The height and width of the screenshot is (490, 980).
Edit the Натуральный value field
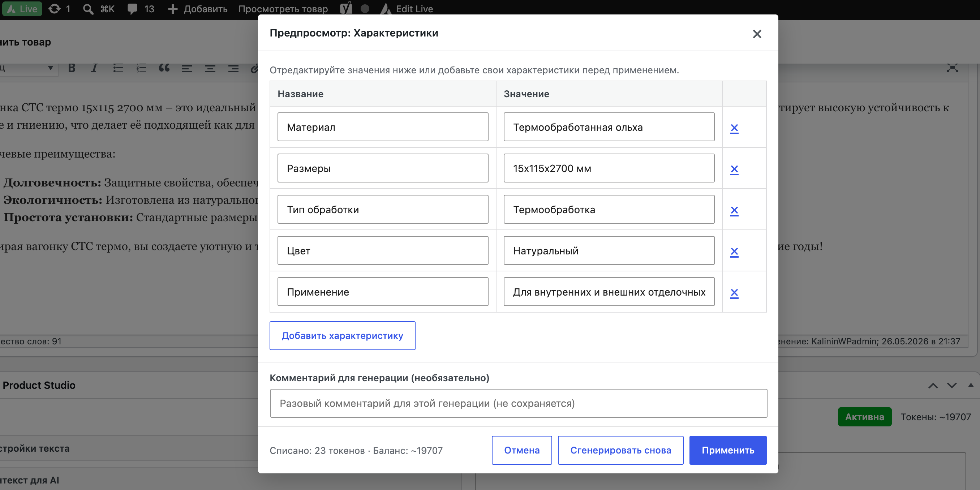point(609,250)
